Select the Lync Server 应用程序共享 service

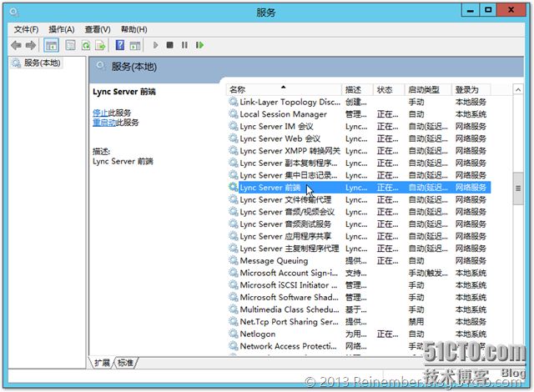click(359, 237)
